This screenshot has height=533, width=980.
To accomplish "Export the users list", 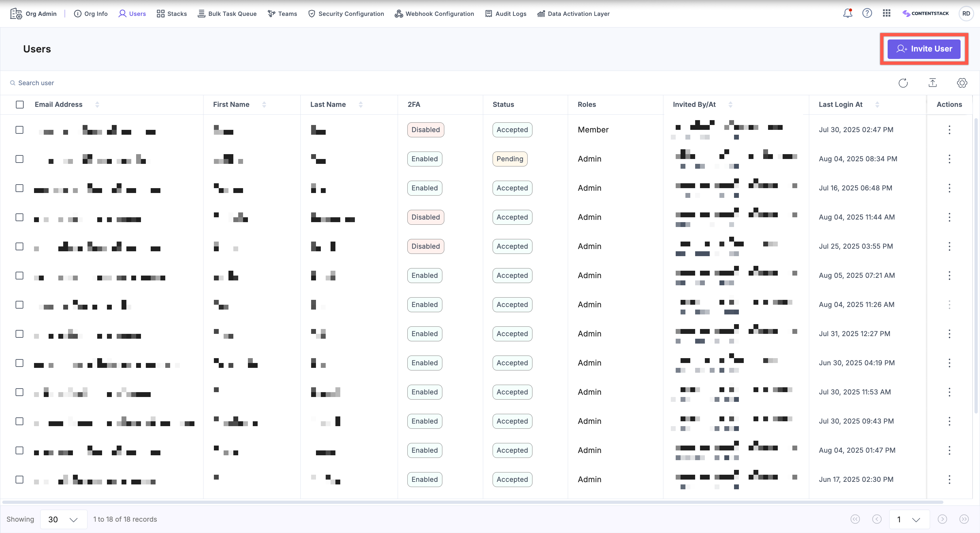I will pyautogui.click(x=933, y=83).
